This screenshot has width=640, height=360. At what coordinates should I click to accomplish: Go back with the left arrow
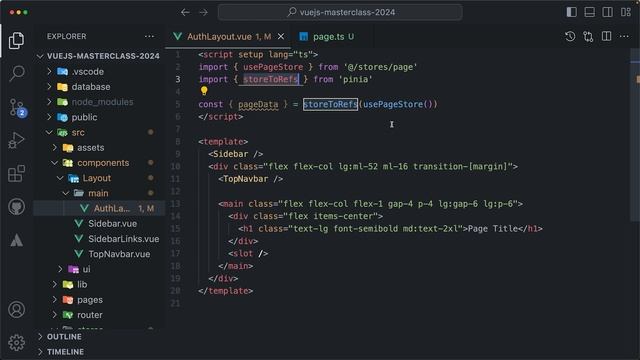tap(185, 12)
